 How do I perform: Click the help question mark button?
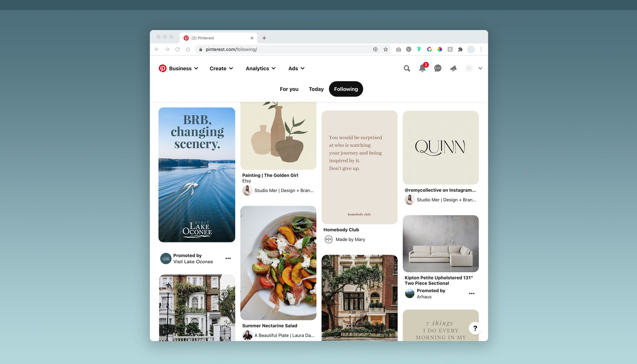(x=475, y=328)
